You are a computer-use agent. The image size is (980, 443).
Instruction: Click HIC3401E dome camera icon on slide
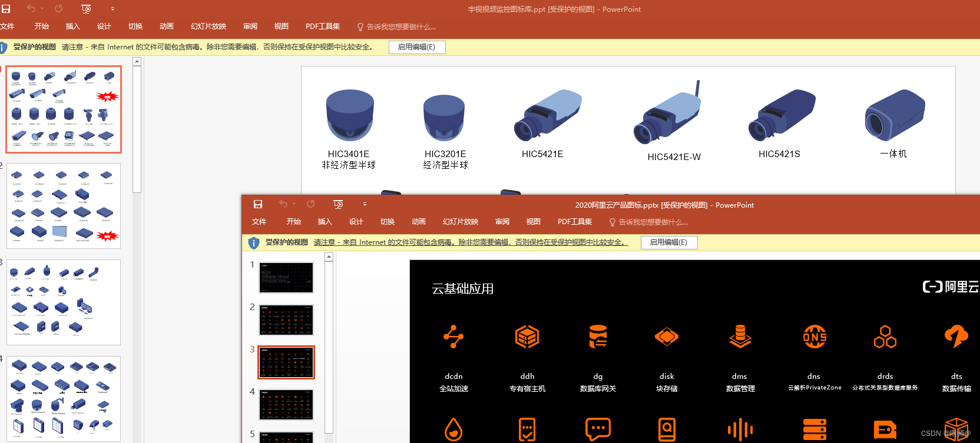point(350,115)
